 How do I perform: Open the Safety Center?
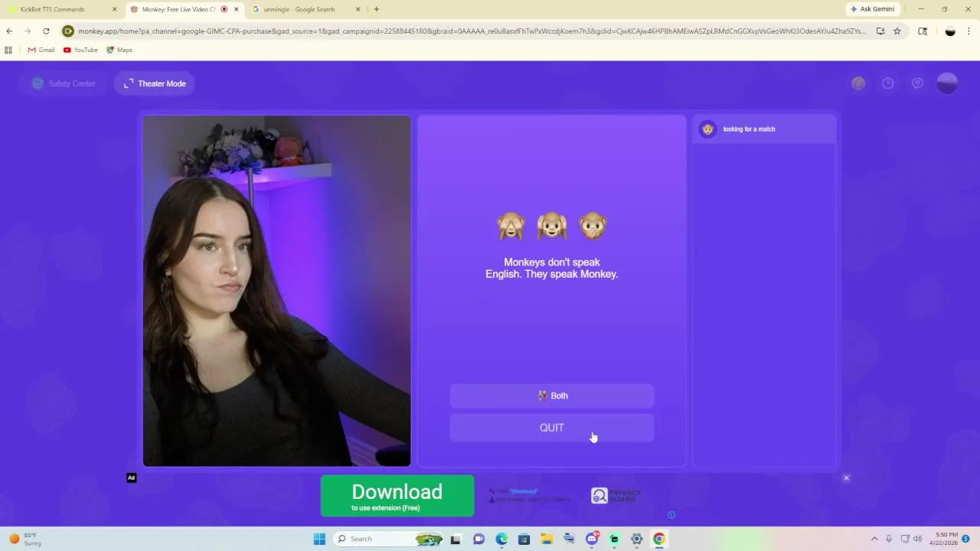point(64,83)
